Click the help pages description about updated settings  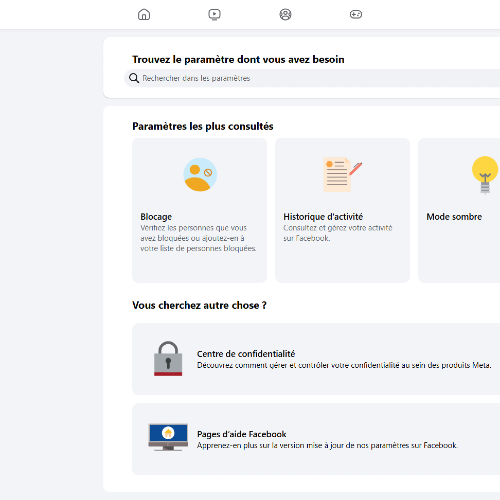(x=327, y=445)
